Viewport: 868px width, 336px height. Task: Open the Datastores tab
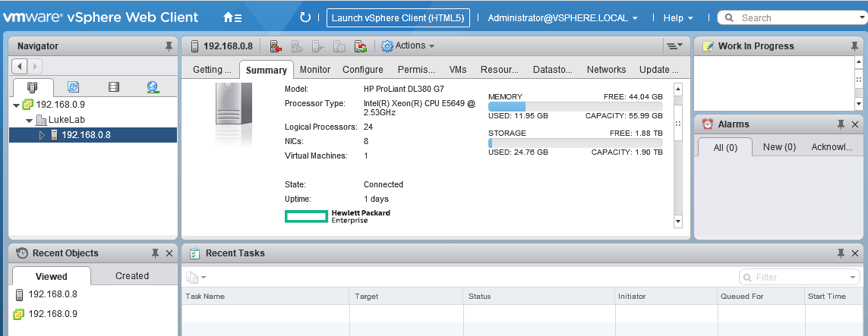pos(552,70)
